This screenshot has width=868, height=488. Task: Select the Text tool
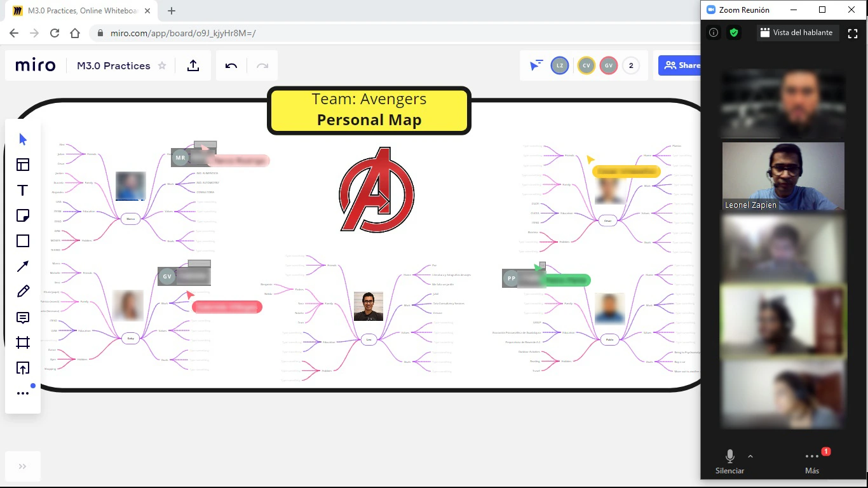23,191
